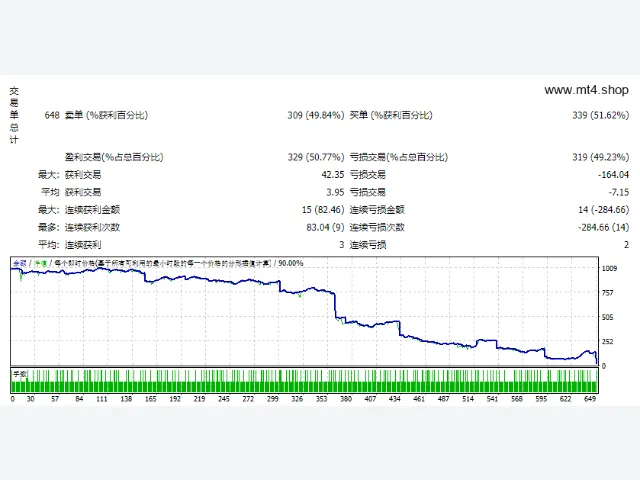This screenshot has height=480, width=640.
Task: Click average consecutive wins value 3
Action: pos(341,245)
